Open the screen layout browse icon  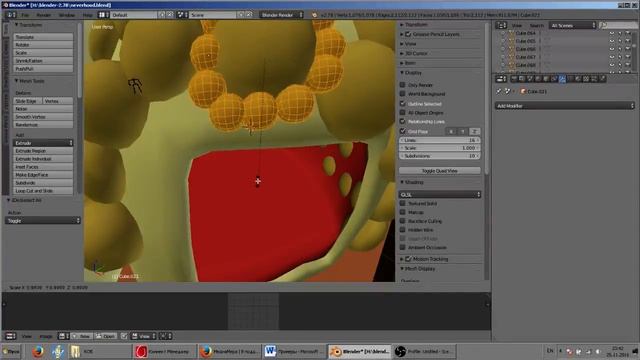tap(104, 15)
